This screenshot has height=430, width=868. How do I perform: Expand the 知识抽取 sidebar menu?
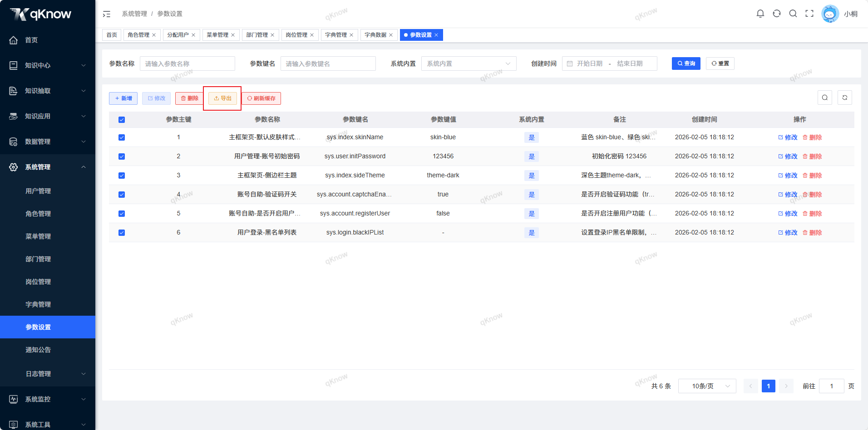48,91
